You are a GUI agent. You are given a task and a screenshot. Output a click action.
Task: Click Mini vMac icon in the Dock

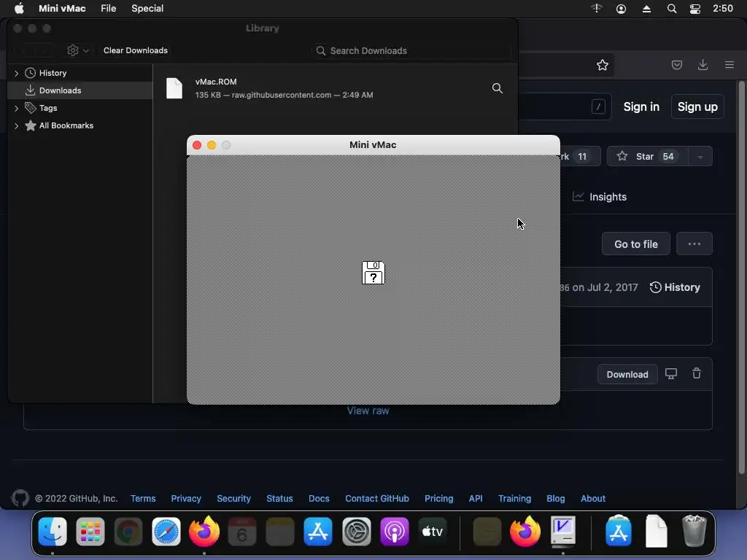563,531
